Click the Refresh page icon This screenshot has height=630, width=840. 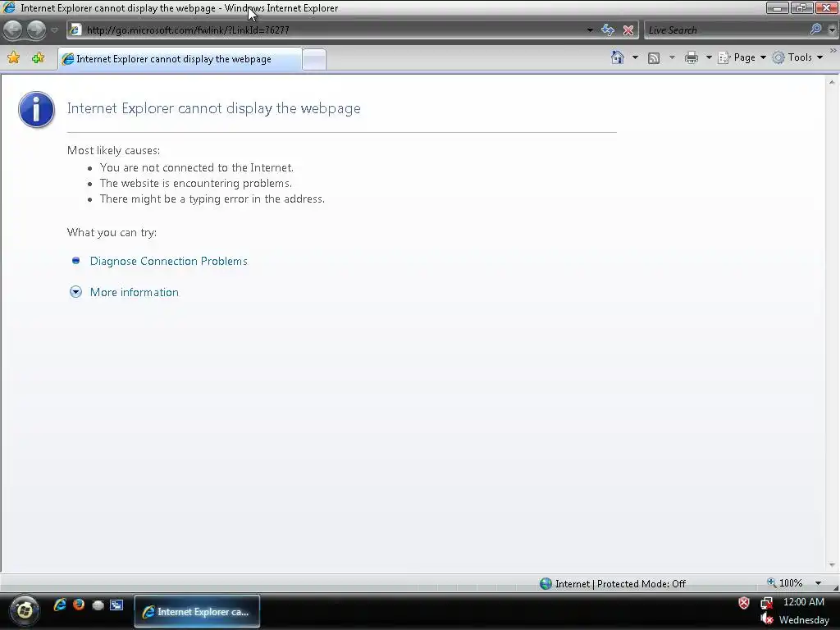point(608,30)
